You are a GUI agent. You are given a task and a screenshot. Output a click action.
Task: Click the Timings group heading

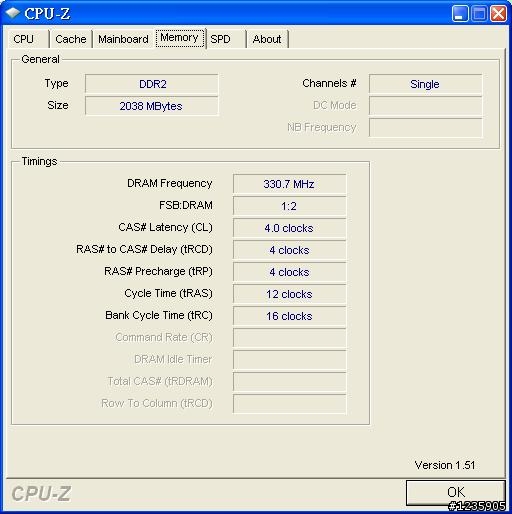click(x=39, y=161)
